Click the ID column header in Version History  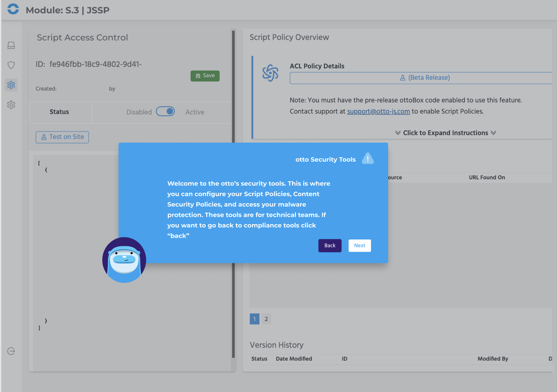345,359
